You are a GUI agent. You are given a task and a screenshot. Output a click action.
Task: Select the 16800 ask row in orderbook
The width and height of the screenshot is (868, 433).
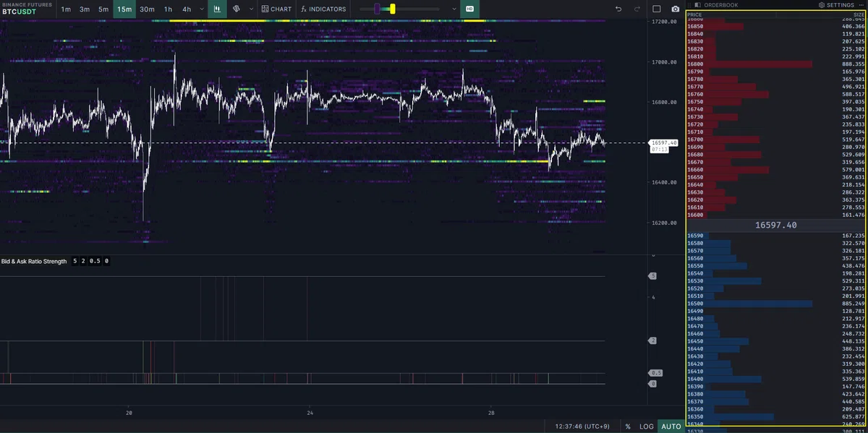click(776, 64)
